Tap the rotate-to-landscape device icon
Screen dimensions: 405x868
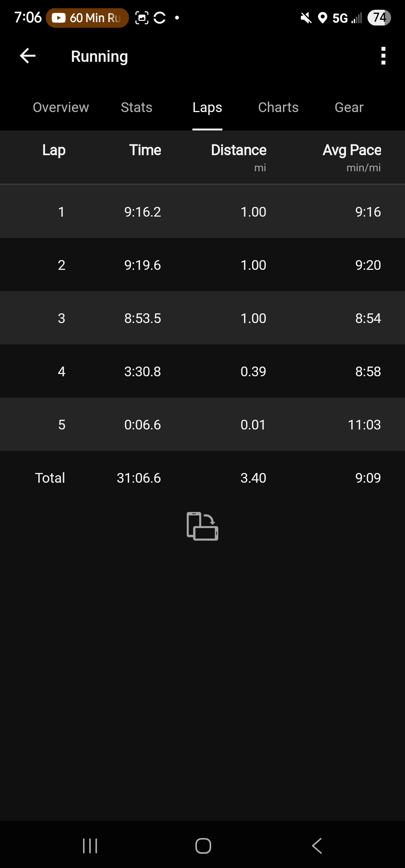coord(202,526)
